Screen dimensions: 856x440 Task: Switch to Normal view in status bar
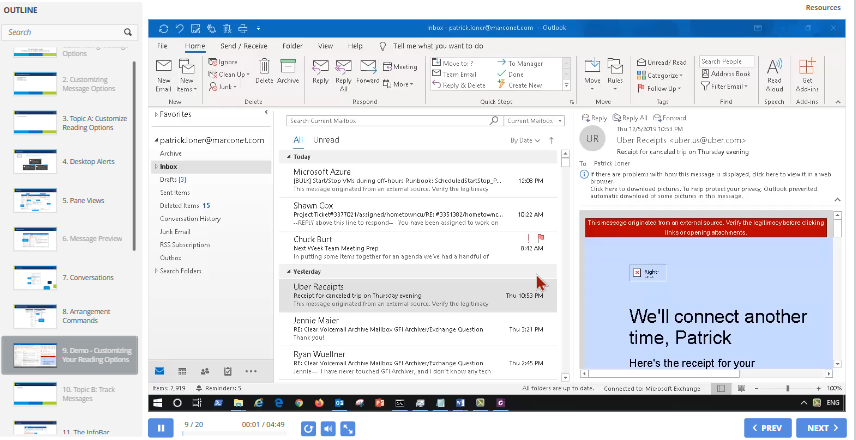tap(721, 389)
